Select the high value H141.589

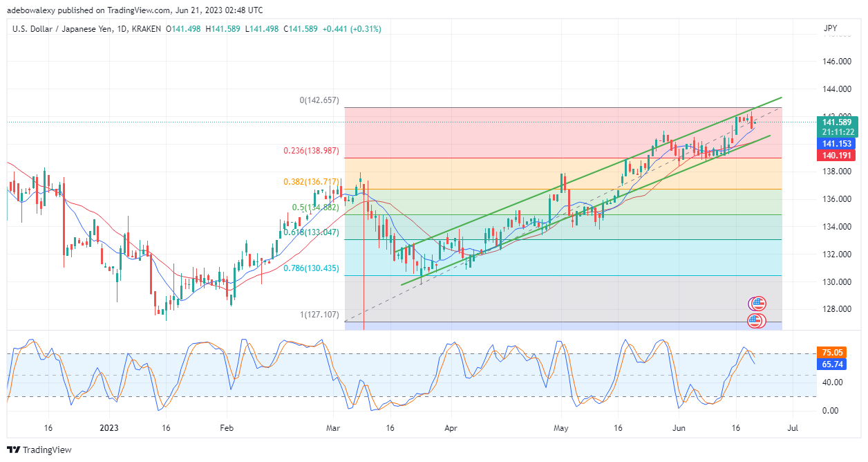[x=224, y=29]
